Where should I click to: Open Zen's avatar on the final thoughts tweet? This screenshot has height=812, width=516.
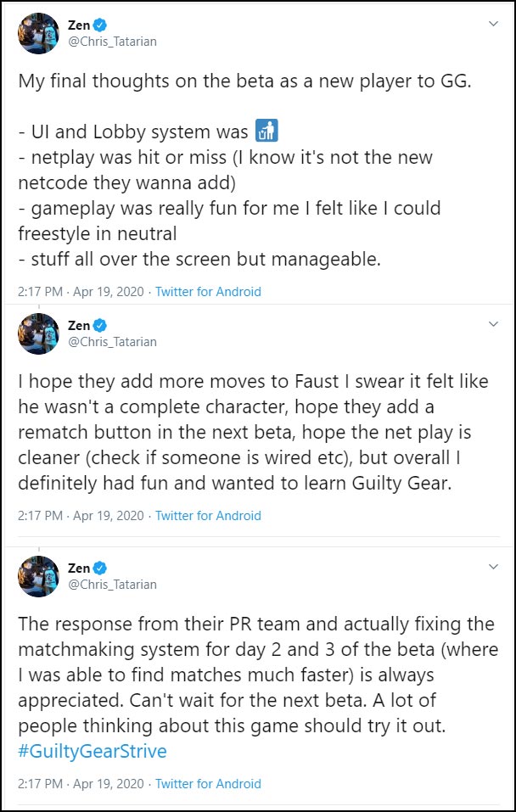click(x=39, y=34)
